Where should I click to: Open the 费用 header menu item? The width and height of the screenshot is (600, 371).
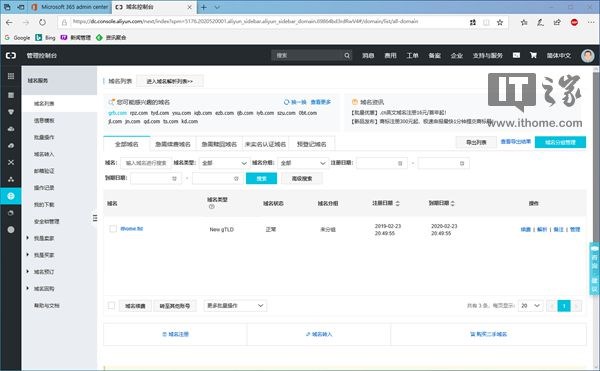390,55
